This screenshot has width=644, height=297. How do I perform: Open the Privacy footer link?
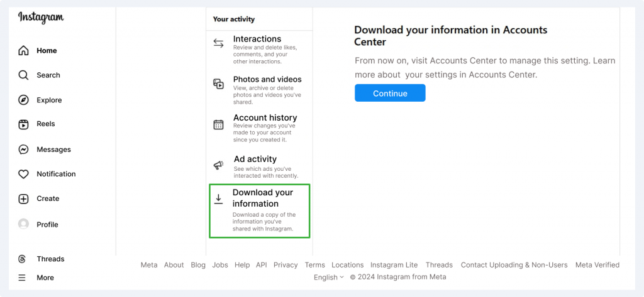tap(286, 265)
